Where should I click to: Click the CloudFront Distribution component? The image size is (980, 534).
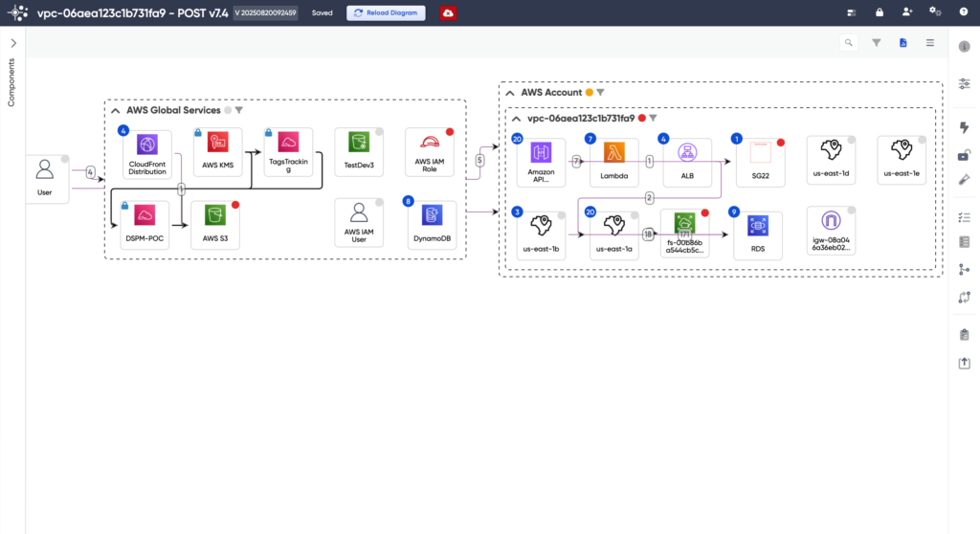coord(146,154)
